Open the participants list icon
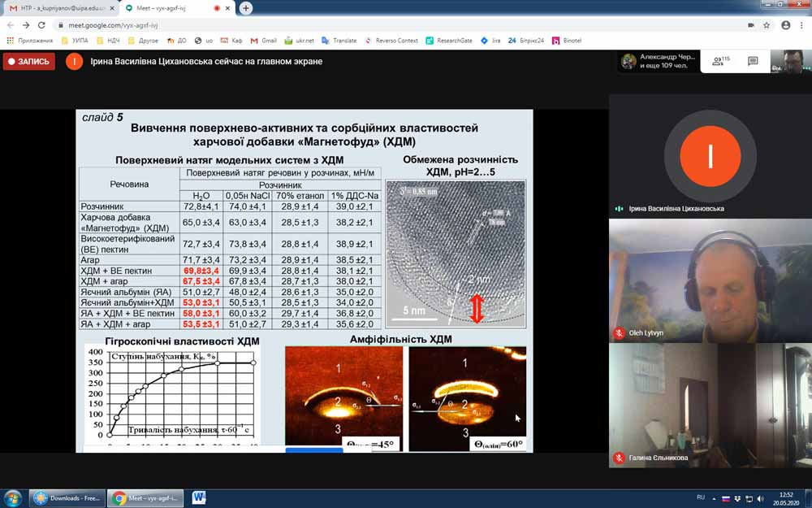Image resolution: width=812 pixels, height=508 pixels. click(719, 61)
